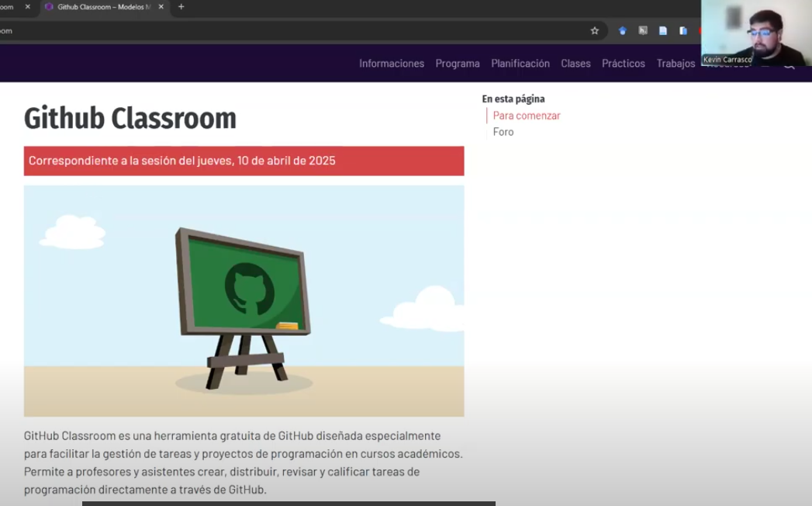Open the GitHub chalkboard illustration

244,301
